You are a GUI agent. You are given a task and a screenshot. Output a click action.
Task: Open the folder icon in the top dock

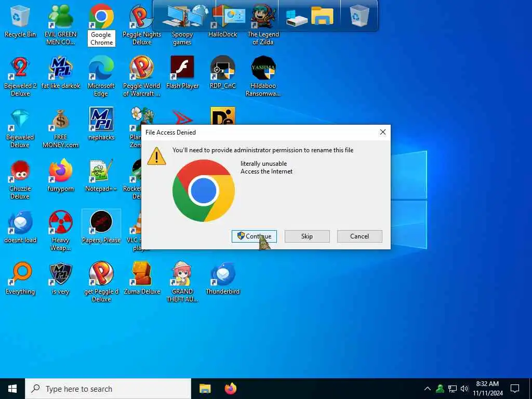(322, 16)
